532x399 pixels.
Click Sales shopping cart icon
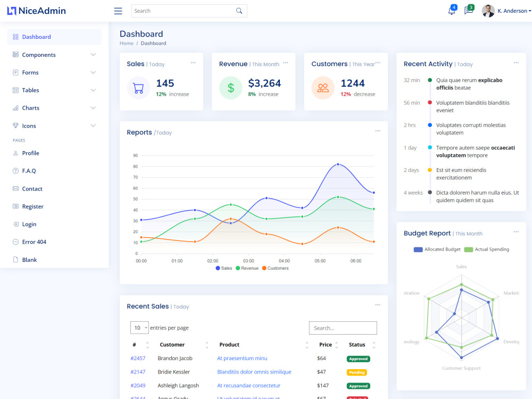point(138,88)
